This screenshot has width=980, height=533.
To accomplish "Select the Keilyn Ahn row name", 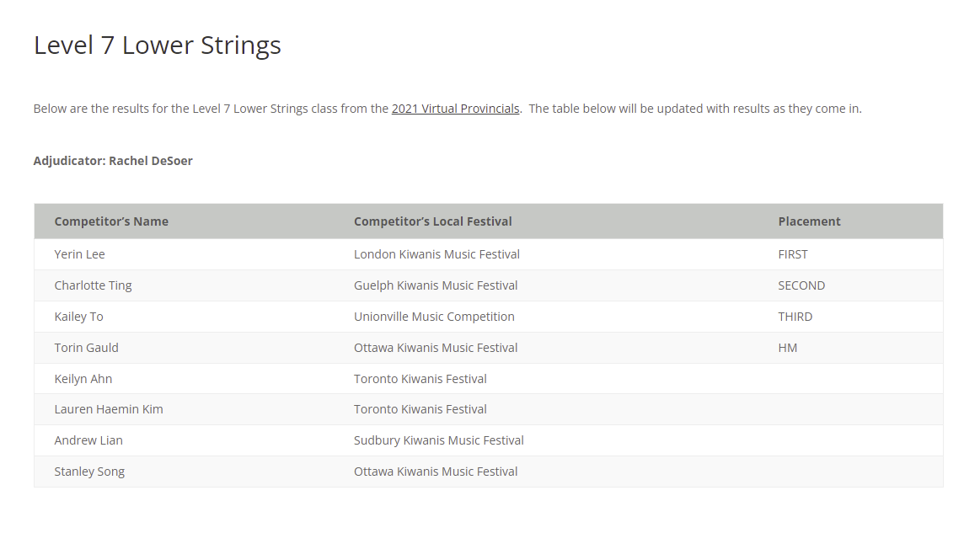I will [x=83, y=379].
